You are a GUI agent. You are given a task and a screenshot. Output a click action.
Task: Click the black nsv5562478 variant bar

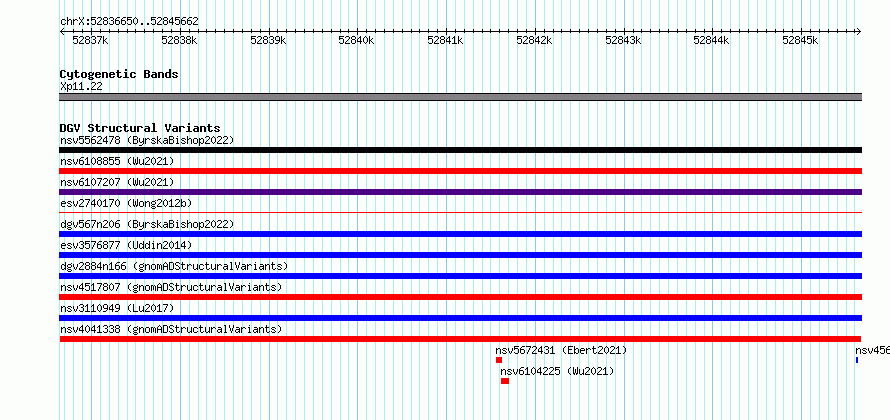(x=460, y=150)
